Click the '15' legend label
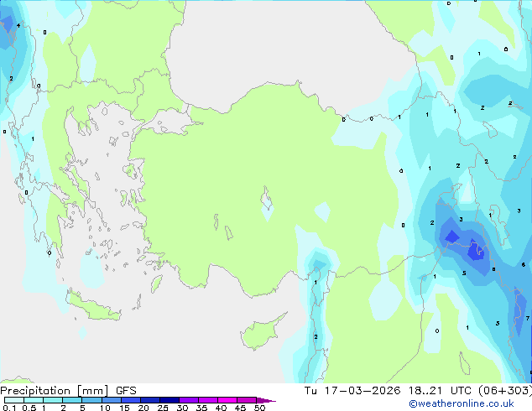This screenshot has height=411, width=532. (124, 408)
